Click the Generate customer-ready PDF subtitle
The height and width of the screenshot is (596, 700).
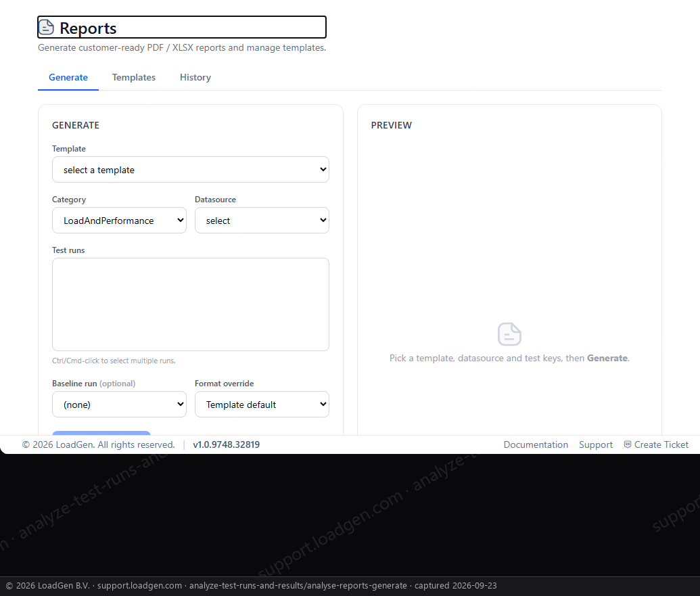pos(182,48)
